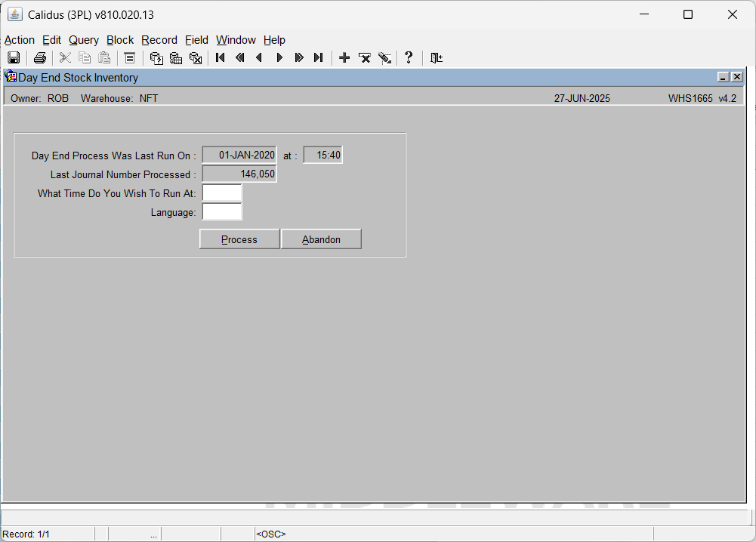Click the Enter Query icon
The width and height of the screenshot is (756, 542).
(156, 58)
